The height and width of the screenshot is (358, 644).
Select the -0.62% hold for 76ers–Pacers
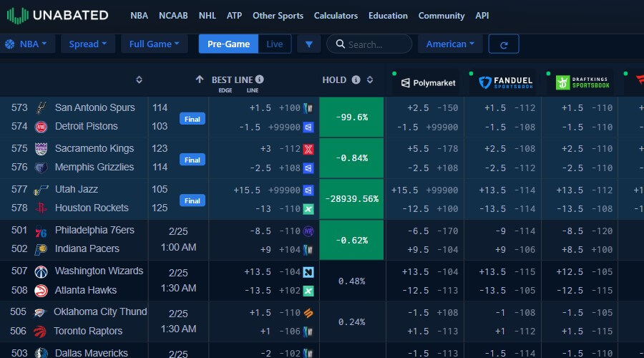point(351,240)
